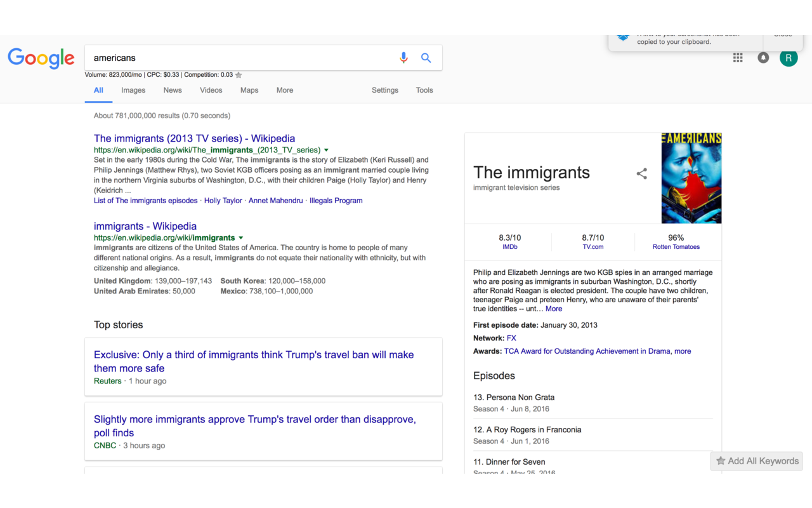Favorite the keyword with the star icon
812x508 pixels.
click(x=239, y=74)
